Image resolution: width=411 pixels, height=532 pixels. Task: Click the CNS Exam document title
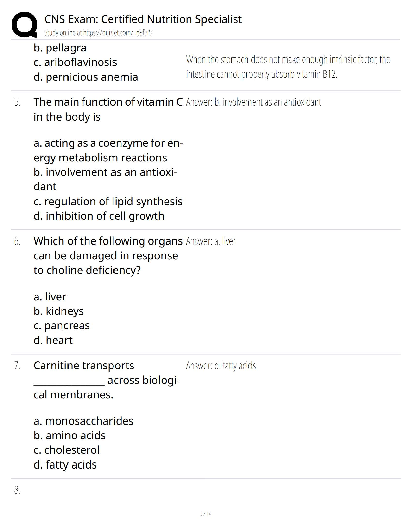click(143, 19)
